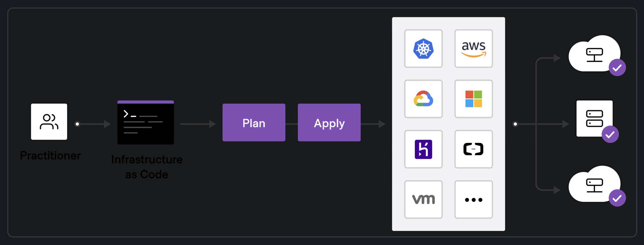Click the Practitioner label text
Viewport: 644px width, 245px height.
click(x=50, y=155)
